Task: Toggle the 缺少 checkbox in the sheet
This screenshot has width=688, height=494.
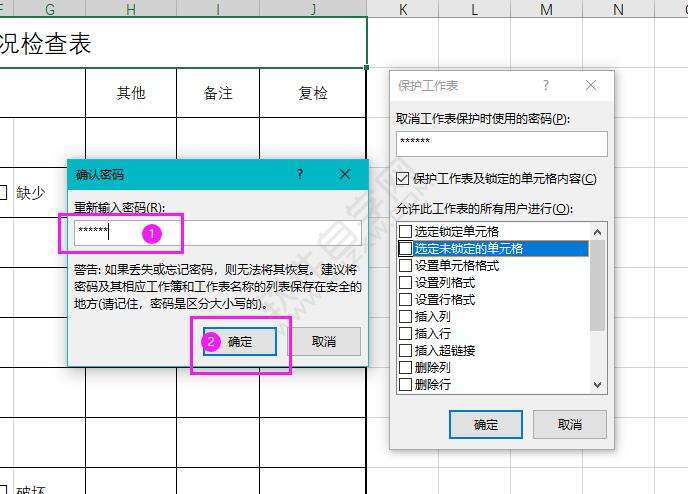Action: (x=3, y=192)
